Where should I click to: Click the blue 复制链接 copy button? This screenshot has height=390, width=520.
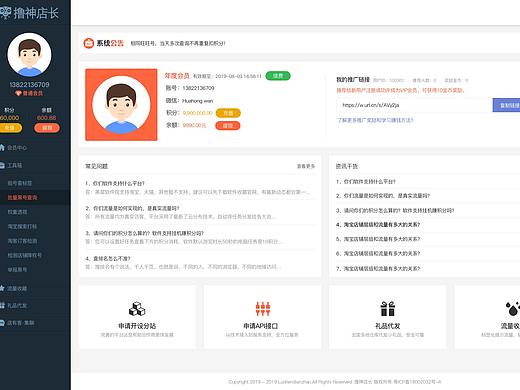pyautogui.click(x=507, y=105)
